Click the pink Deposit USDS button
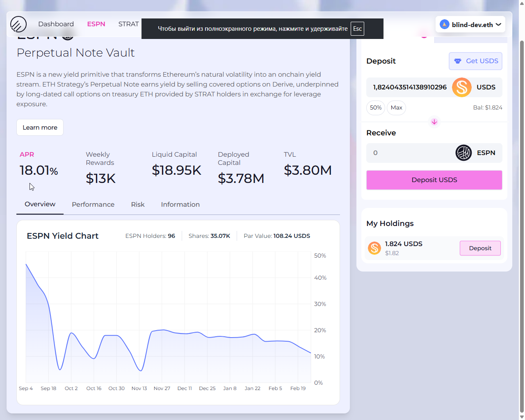The width and height of the screenshot is (525, 420). tap(434, 180)
